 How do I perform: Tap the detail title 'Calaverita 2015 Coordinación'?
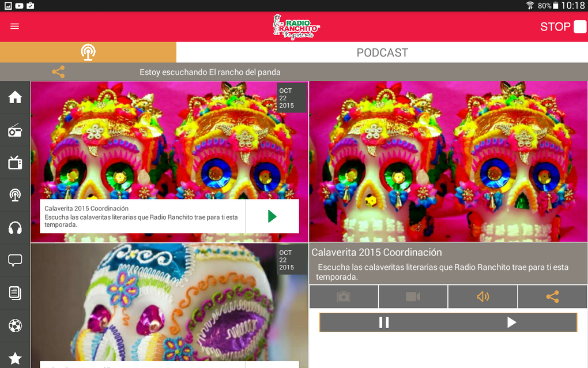click(x=376, y=252)
